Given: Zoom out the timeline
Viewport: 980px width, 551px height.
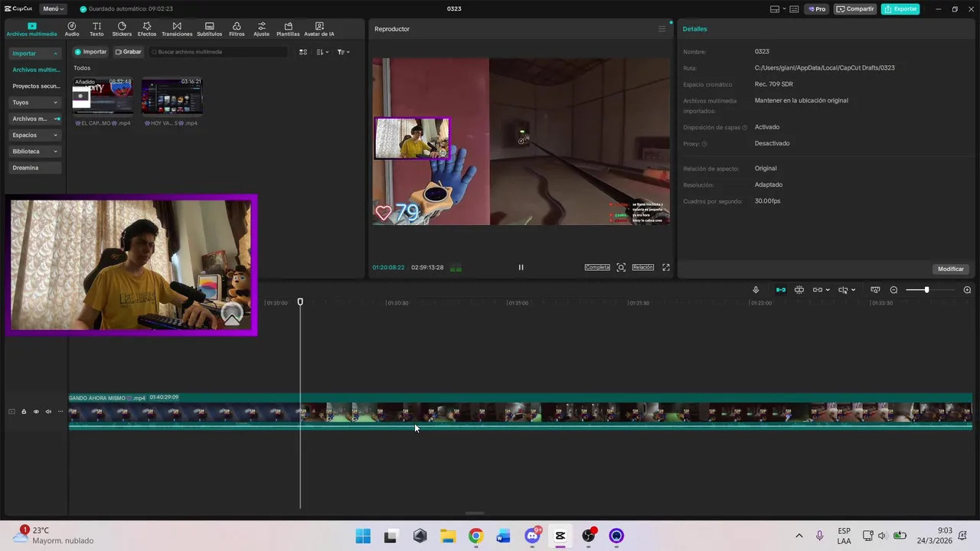Looking at the screenshot, I should click(893, 290).
